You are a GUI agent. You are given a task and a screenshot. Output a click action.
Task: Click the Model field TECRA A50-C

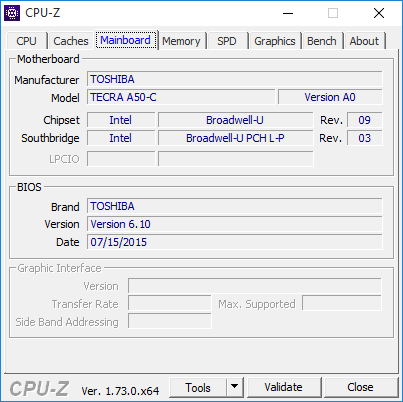tap(181, 97)
